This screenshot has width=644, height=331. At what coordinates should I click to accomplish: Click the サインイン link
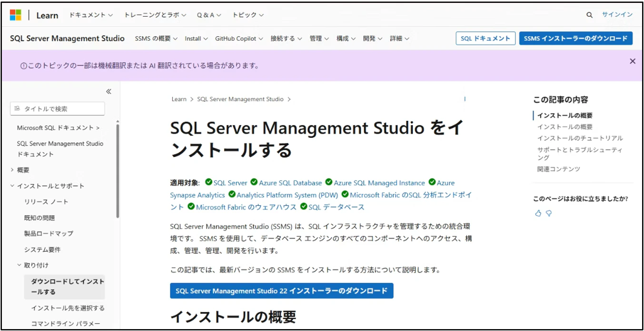coord(617,15)
